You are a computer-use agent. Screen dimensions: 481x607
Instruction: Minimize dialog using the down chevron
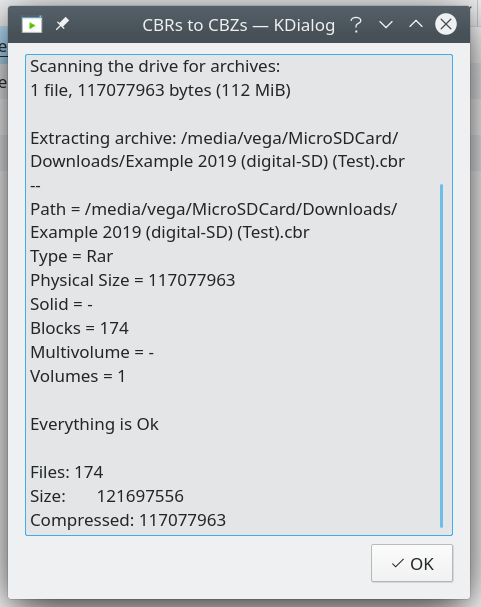386,25
